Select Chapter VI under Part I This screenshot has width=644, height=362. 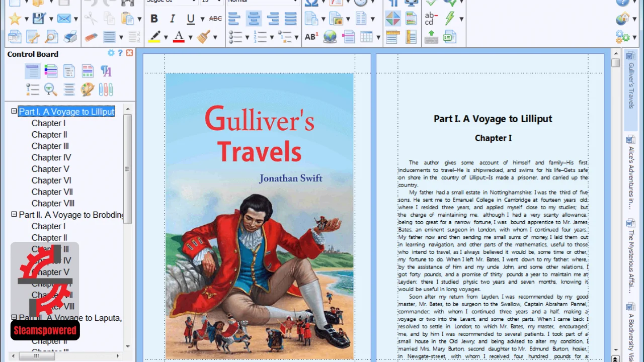point(51,180)
